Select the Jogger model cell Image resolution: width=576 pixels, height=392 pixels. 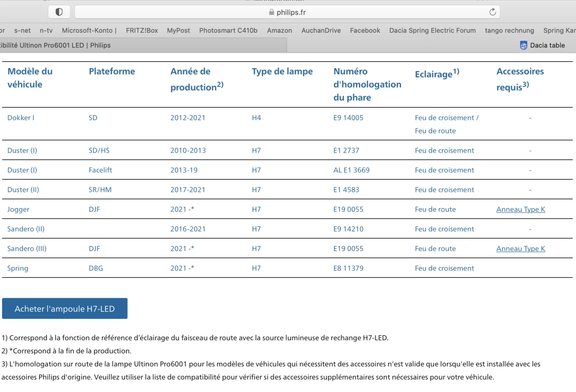[18, 209]
